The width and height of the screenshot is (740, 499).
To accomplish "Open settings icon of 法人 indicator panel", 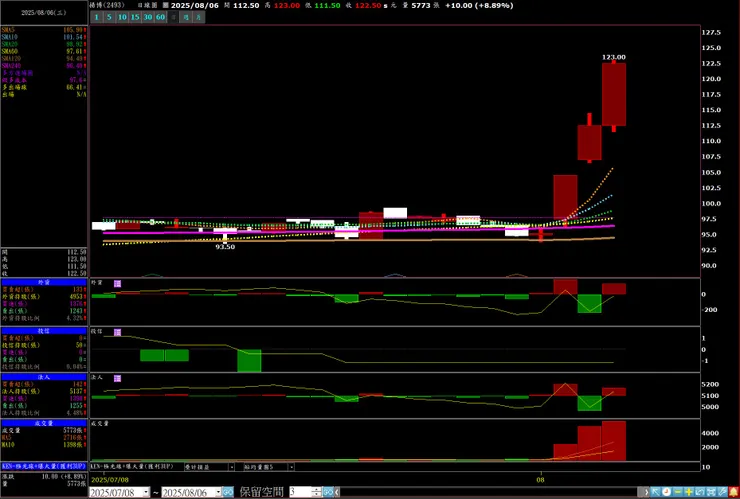I will 118,378.
